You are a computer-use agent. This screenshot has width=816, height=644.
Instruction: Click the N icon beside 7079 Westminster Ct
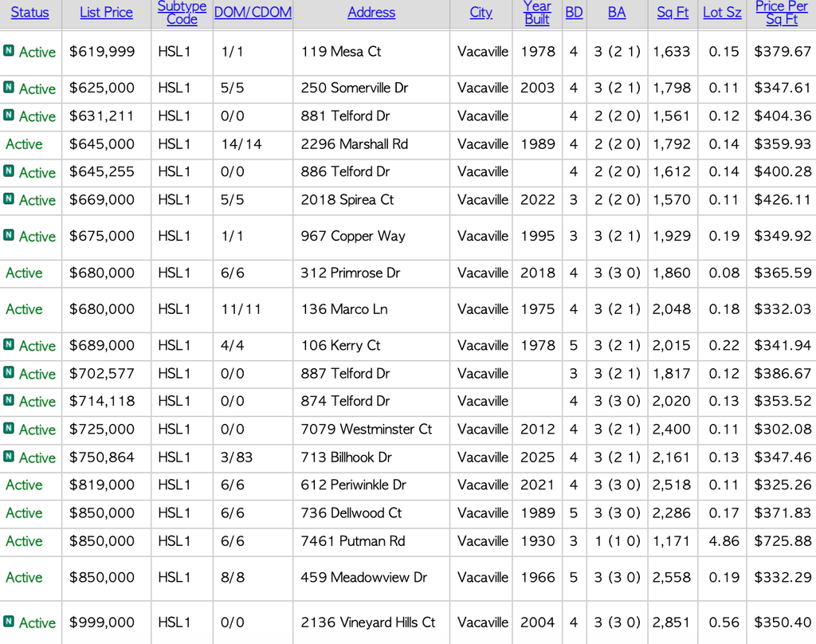[9, 430]
